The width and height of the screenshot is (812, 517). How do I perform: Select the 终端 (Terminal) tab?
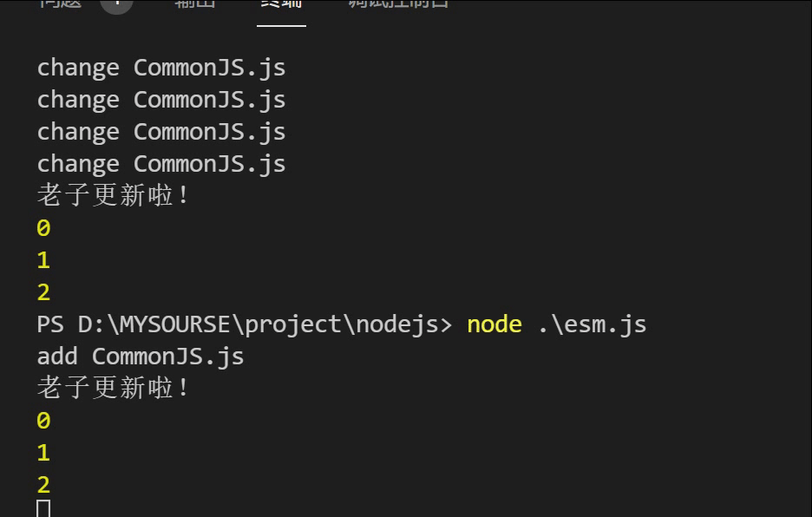tap(281, 3)
